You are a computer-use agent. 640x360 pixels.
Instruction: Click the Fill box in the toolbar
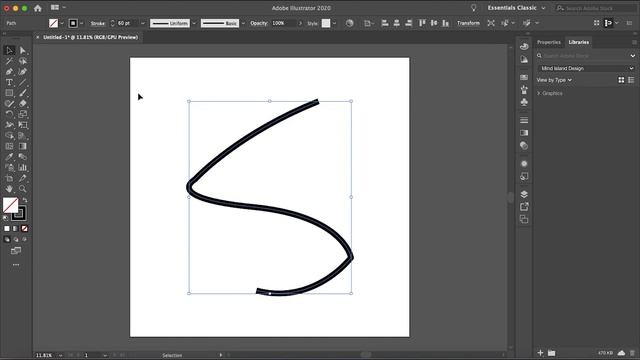click(x=10, y=205)
